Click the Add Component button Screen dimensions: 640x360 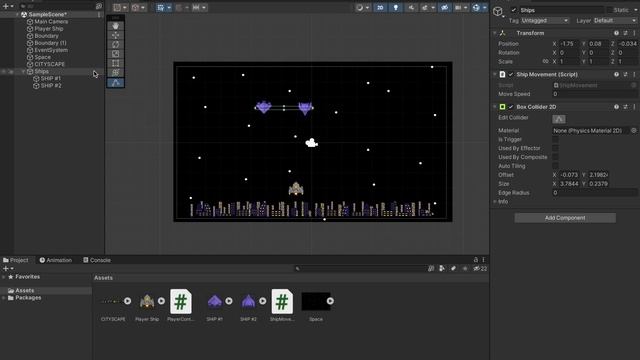(x=565, y=218)
